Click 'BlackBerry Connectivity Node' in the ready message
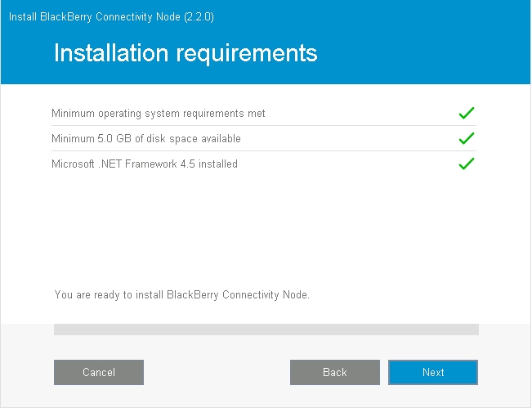 (237, 294)
